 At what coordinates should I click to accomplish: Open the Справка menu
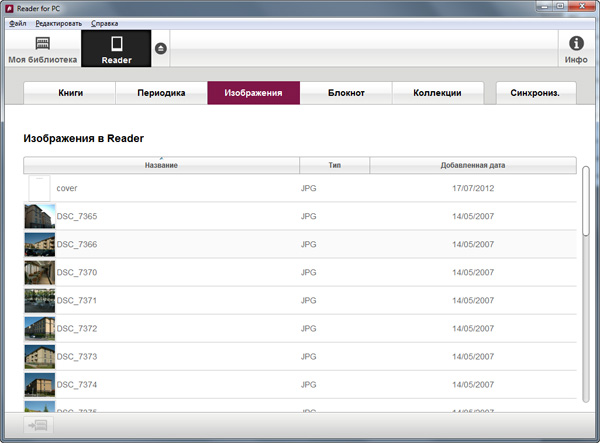pyautogui.click(x=104, y=22)
